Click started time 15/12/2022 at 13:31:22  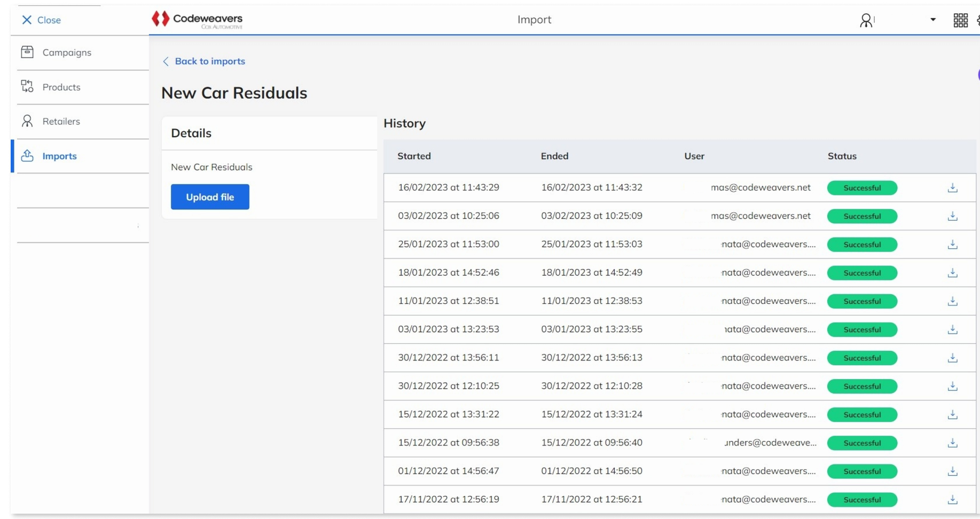(449, 414)
